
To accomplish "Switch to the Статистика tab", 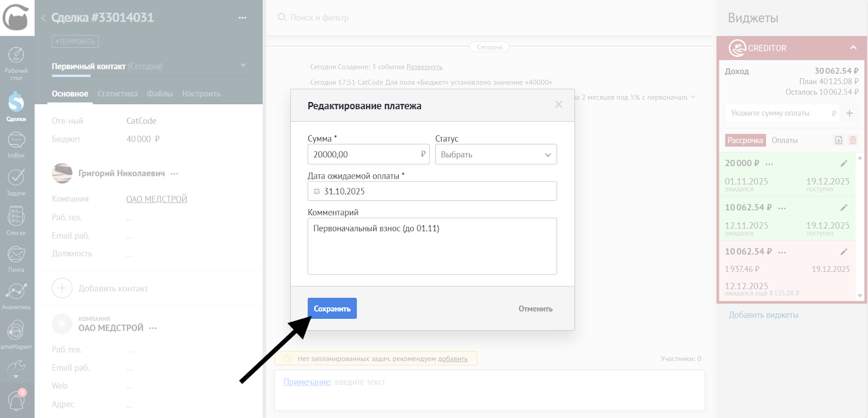I will click(117, 94).
